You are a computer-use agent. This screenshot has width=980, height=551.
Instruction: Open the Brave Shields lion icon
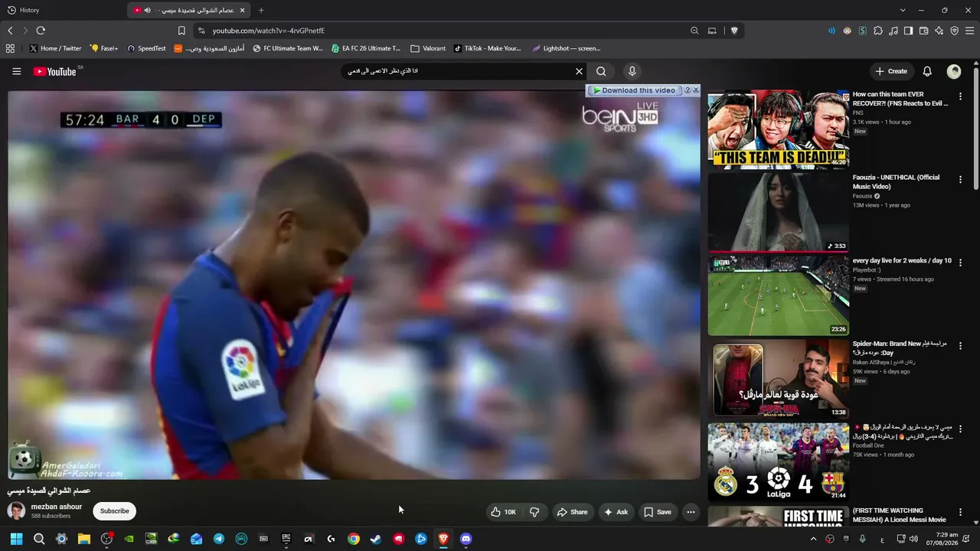click(734, 31)
